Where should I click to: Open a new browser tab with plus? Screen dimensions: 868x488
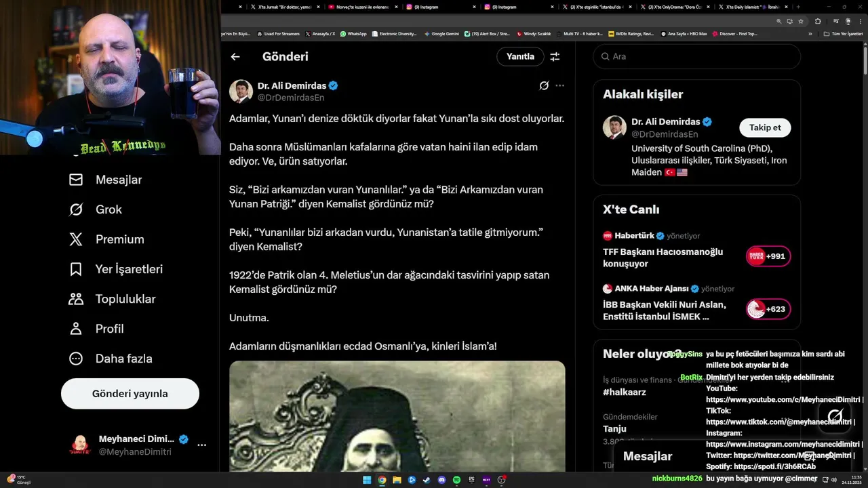click(x=798, y=7)
